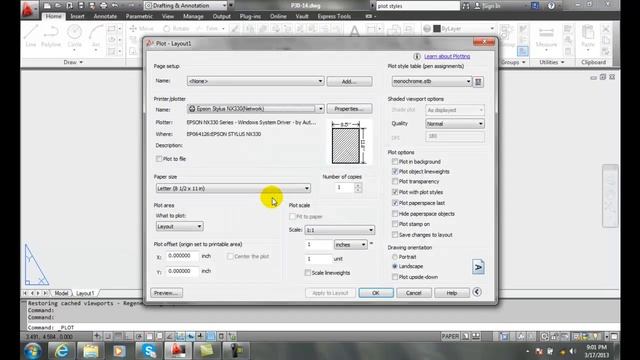Click the AutoCAD application menu logo

coord(28,9)
